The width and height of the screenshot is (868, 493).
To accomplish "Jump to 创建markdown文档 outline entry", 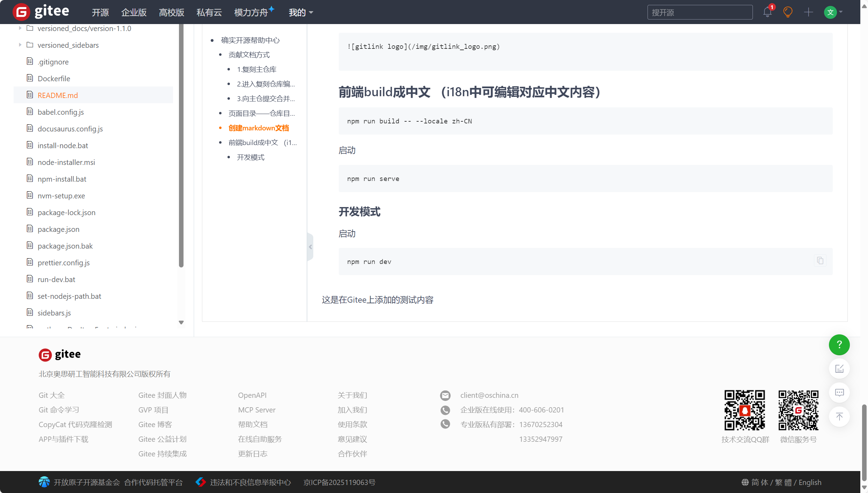I will click(x=259, y=128).
